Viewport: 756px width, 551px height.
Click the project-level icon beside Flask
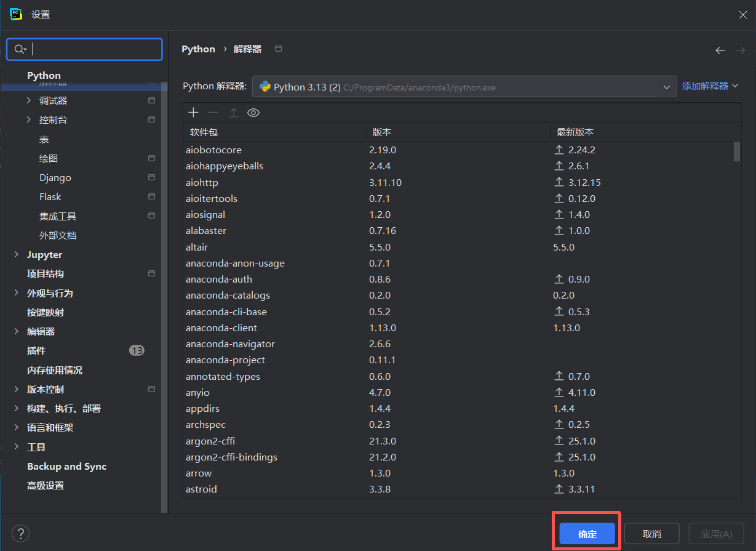(x=151, y=196)
